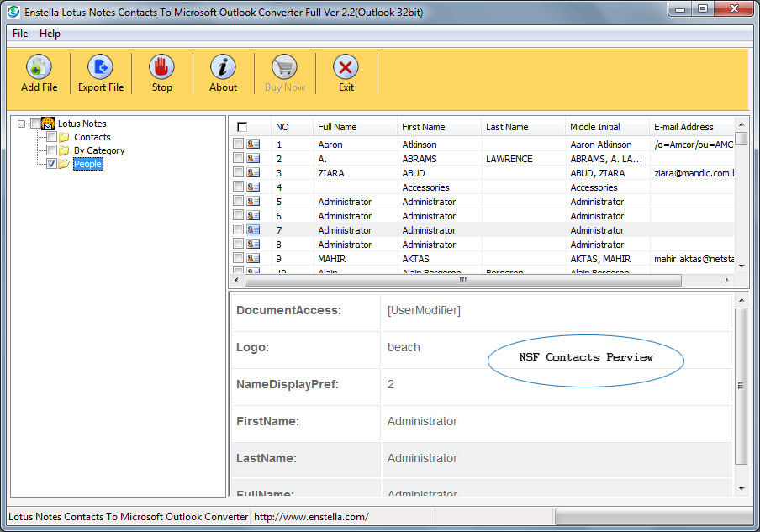The image size is (760, 532).
Task: Click the [UserModifier] DocumentAccess value
Action: 424,311
